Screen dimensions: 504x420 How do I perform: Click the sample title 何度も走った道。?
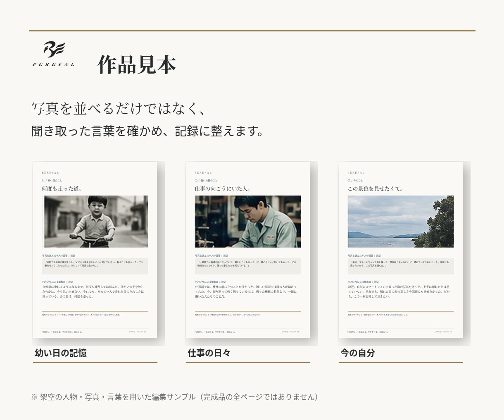pos(62,189)
